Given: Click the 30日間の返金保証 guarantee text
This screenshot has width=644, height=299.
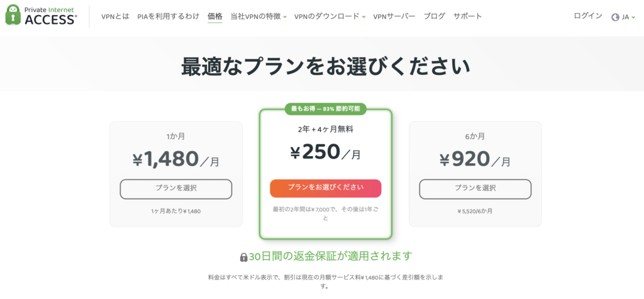Looking at the screenshot, I should [x=330, y=256].
